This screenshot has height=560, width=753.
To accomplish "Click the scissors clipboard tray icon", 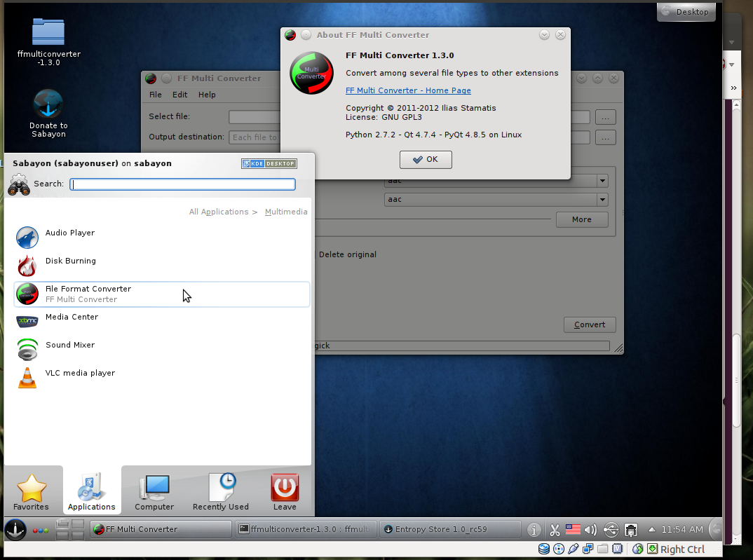I will pos(555,530).
